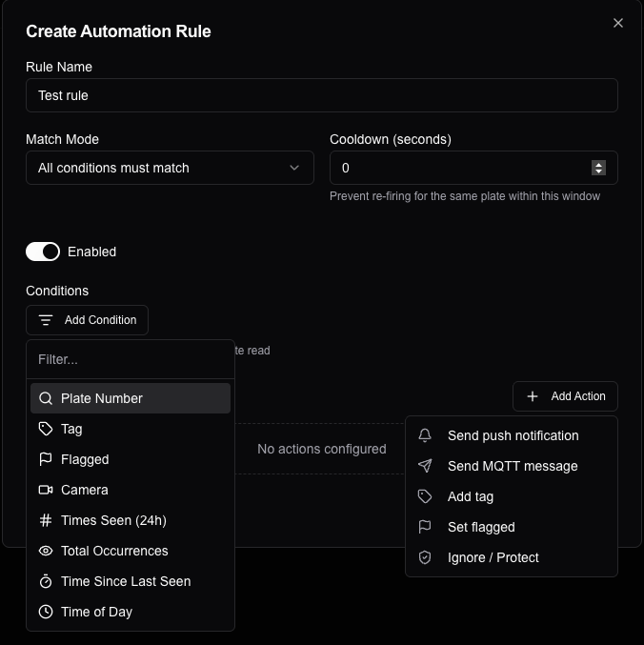Click the tag icon in conditions list

[46, 429]
